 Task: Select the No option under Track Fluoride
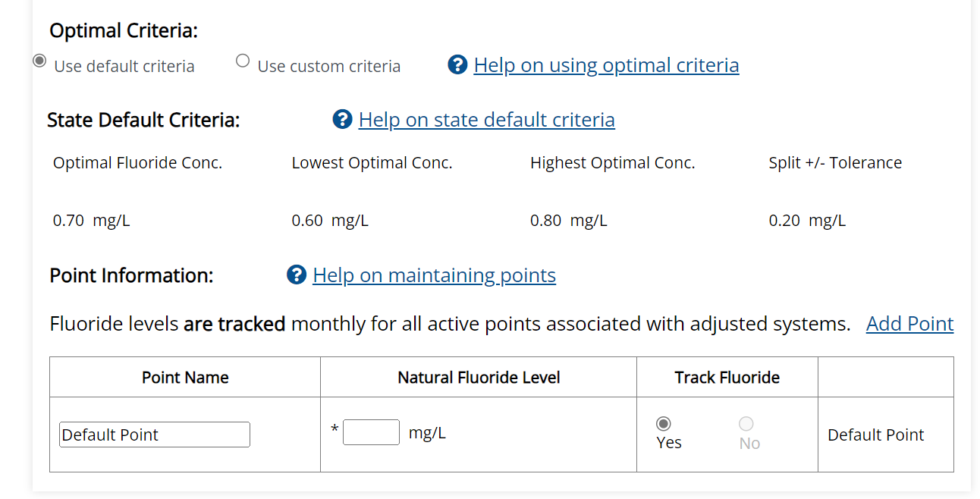click(746, 424)
